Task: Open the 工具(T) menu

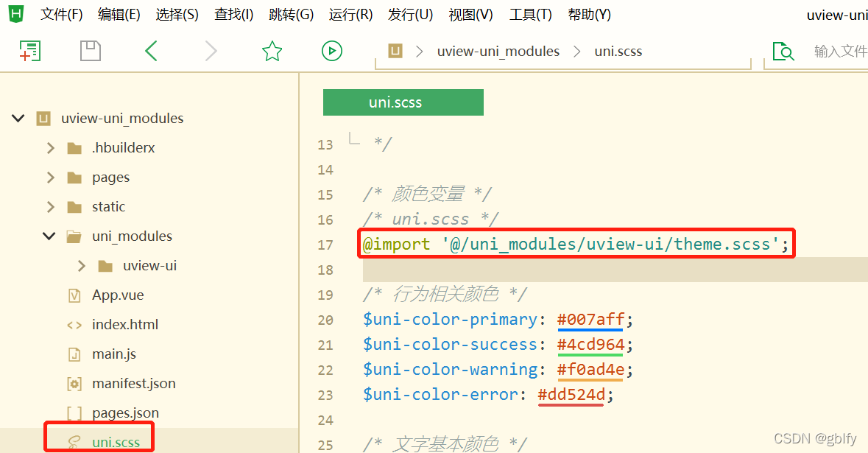Action: [x=530, y=15]
